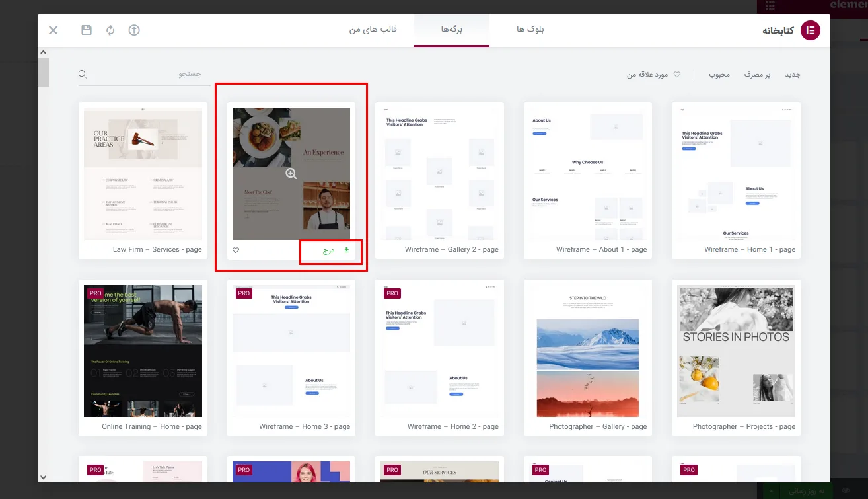
Task: Switch to the بلوک ها tab
Action: (x=530, y=30)
